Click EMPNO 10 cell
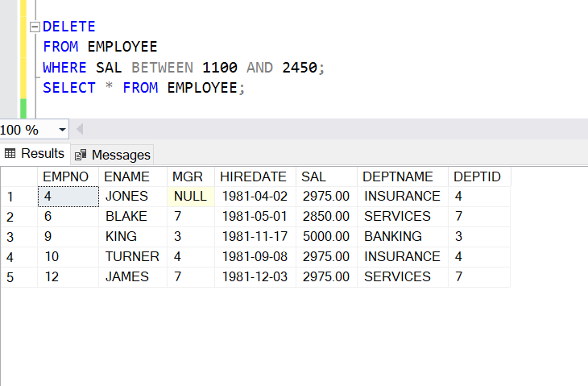Screen dimensions: 588x386 coord(68,257)
